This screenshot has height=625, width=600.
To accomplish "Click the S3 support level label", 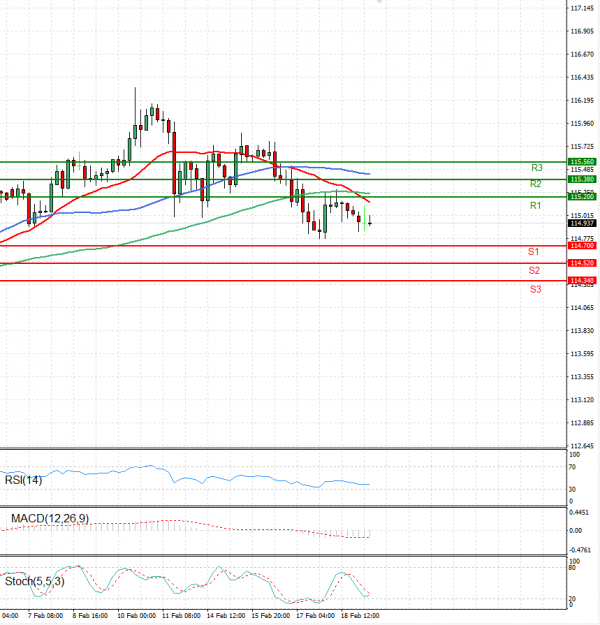I will [535, 289].
